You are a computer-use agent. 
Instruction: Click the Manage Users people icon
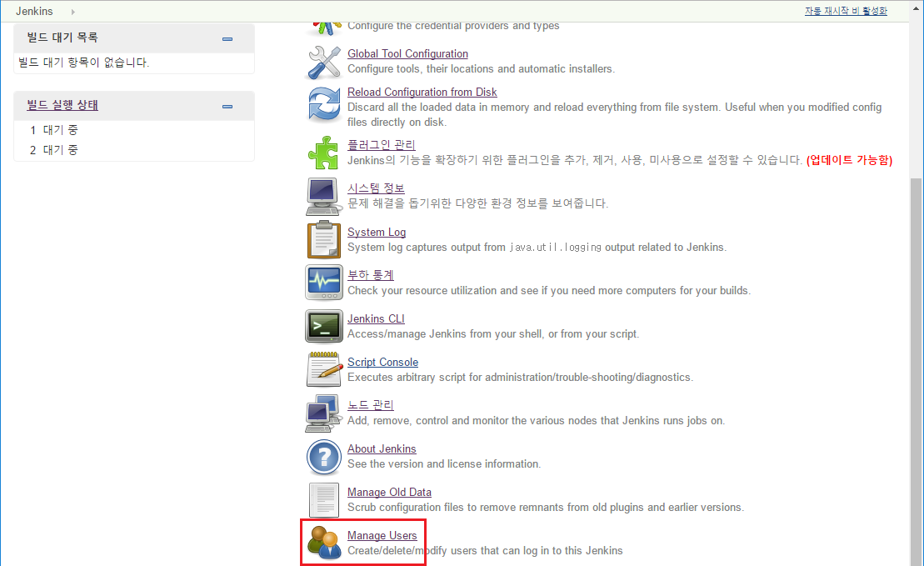click(324, 543)
